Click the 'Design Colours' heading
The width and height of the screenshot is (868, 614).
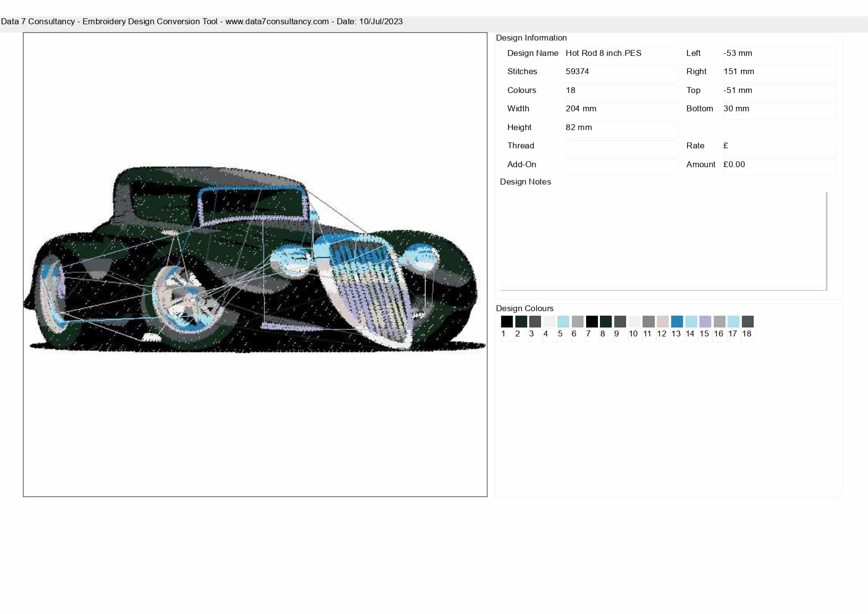pyautogui.click(x=524, y=308)
